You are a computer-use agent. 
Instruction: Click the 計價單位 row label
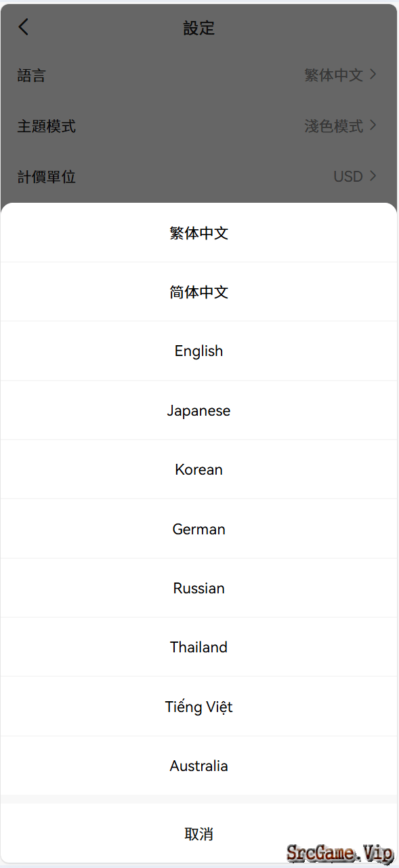tap(46, 177)
